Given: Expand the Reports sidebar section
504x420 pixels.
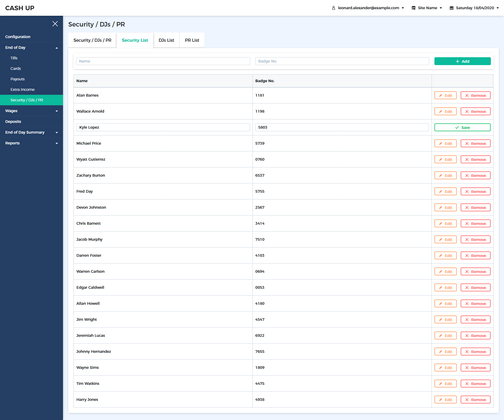Looking at the screenshot, I should coord(57,143).
